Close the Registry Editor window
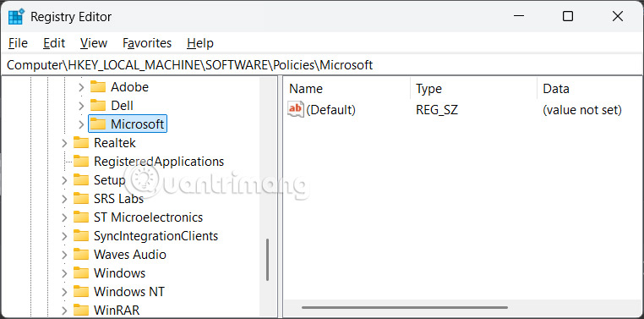The image size is (644, 319). click(617, 16)
